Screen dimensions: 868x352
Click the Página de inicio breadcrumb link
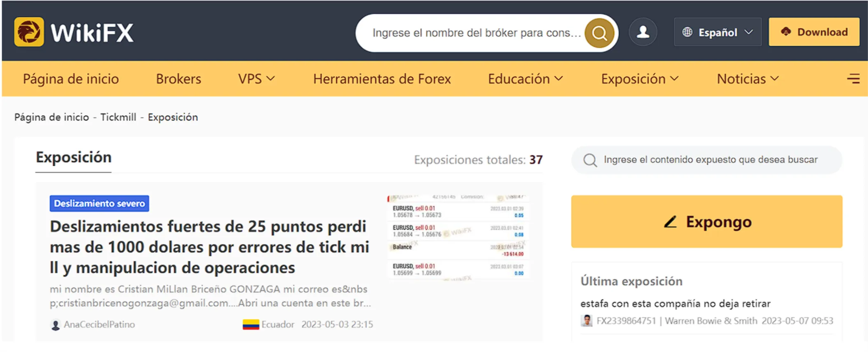pyautogui.click(x=52, y=117)
